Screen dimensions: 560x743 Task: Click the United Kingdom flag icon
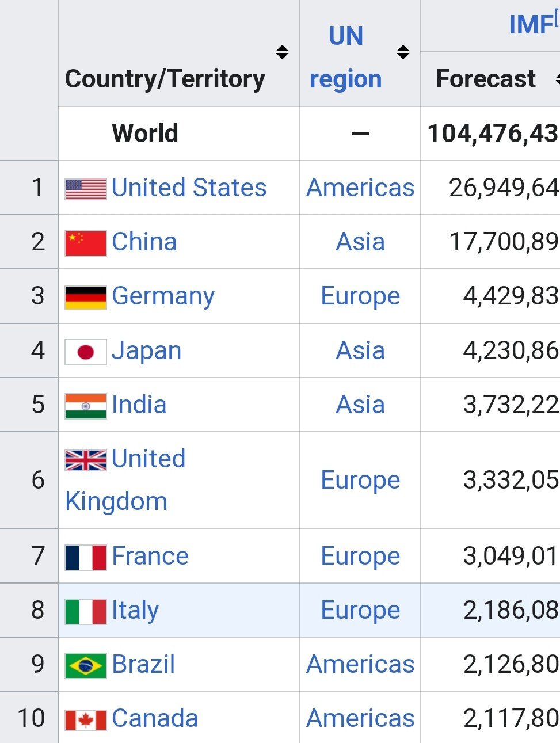pos(85,460)
